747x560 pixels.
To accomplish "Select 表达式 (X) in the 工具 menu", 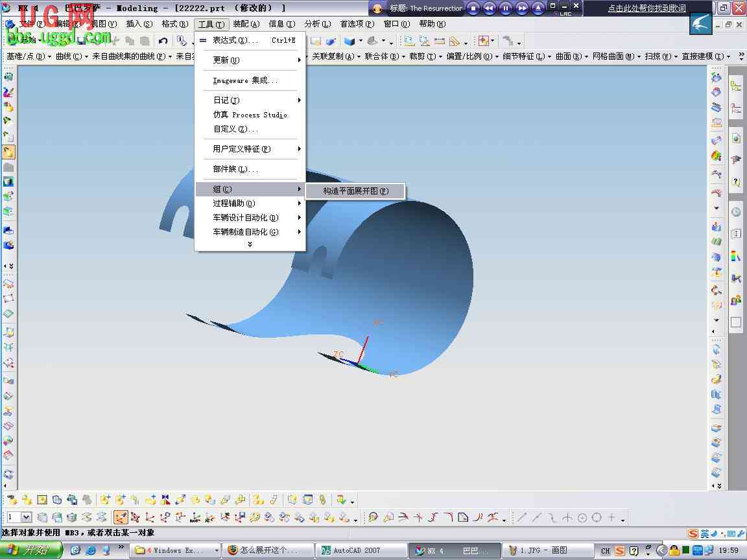I will [x=250, y=40].
